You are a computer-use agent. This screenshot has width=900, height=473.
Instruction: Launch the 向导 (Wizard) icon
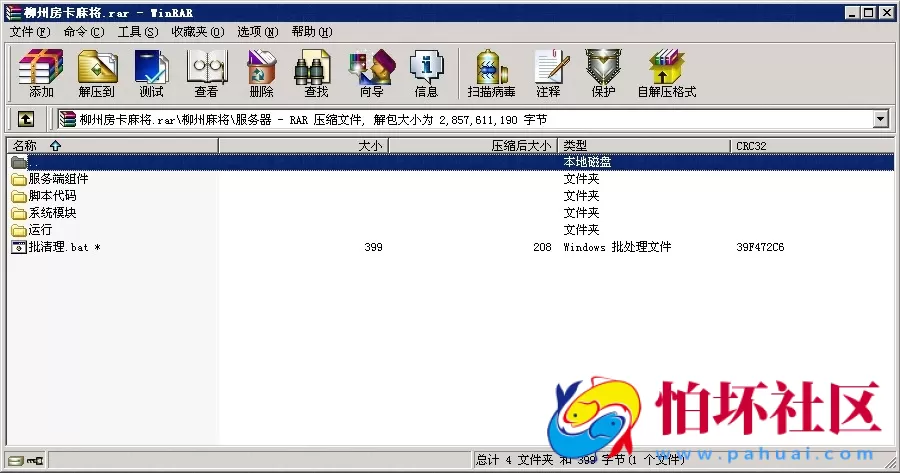tap(372, 72)
